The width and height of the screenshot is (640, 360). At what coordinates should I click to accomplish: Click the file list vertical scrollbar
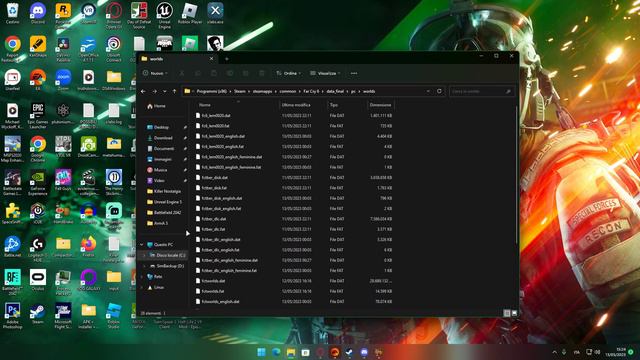(516, 176)
